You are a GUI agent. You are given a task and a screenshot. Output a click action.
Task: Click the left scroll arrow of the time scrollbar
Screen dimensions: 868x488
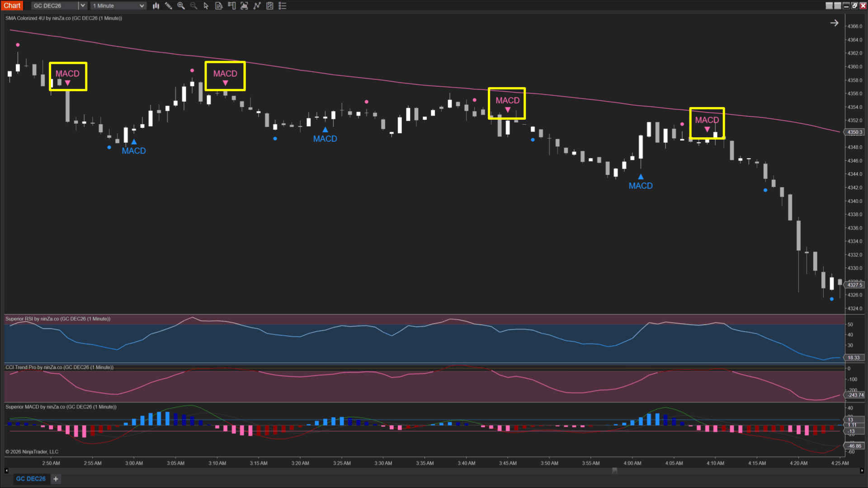click(6, 471)
